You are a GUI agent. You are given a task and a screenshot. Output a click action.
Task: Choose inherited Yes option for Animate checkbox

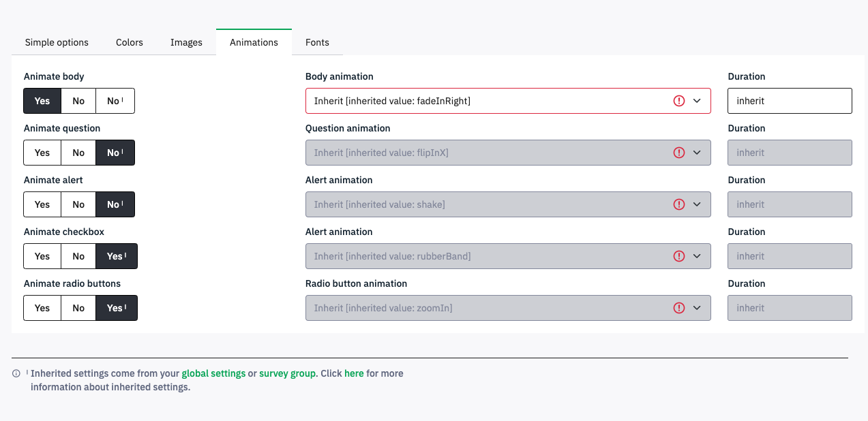[x=116, y=256]
